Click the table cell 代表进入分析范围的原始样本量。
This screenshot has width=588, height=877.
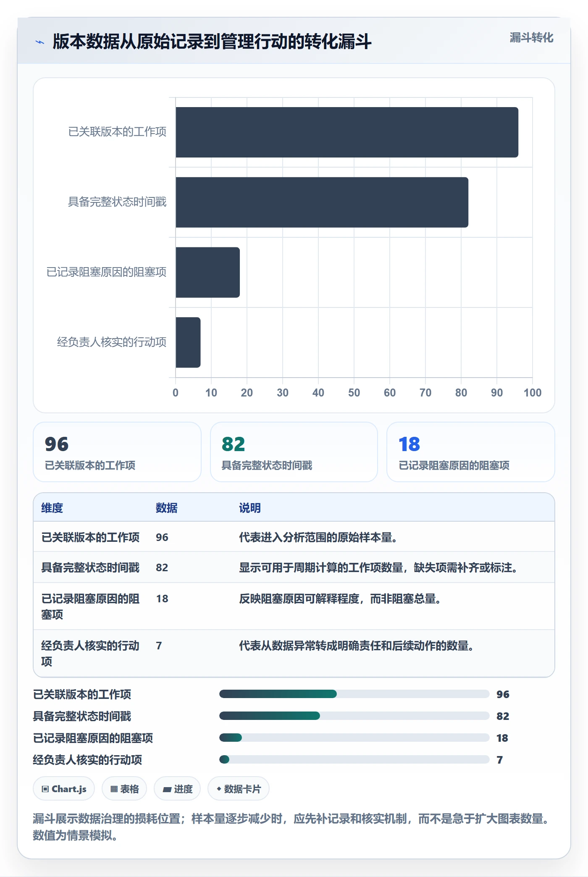pos(318,537)
